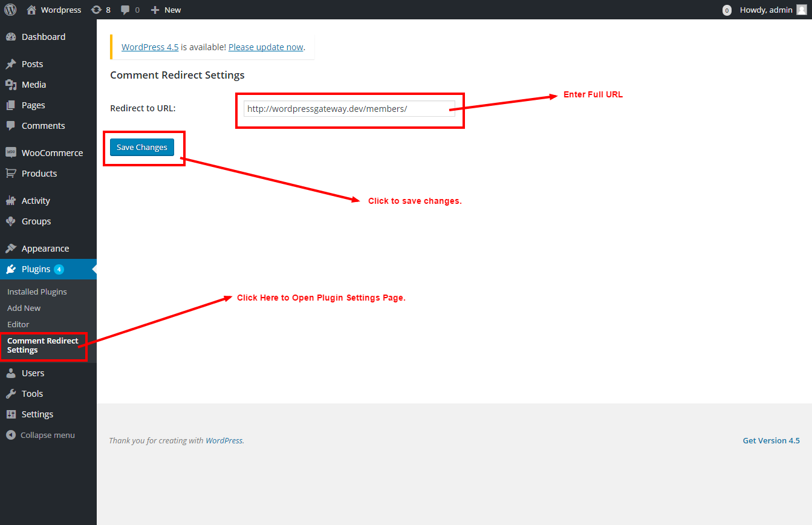This screenshot has height=525, width=812.
Task: Click the Comment Redirect Settings heading
Action: [177, 76]
